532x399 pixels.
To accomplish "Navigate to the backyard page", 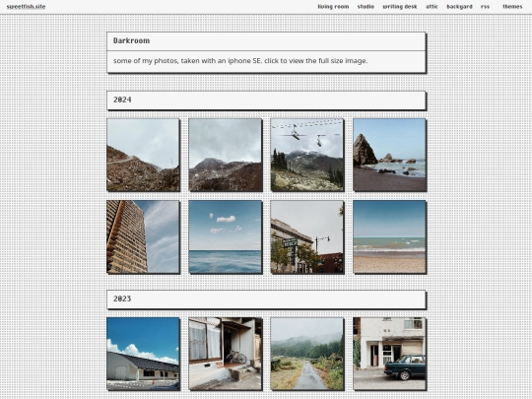I will point(459,7).
